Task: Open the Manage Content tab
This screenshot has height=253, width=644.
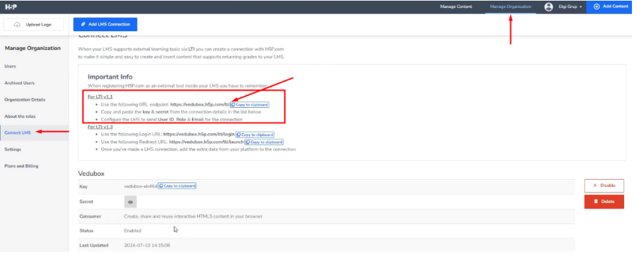Action: 456,7
